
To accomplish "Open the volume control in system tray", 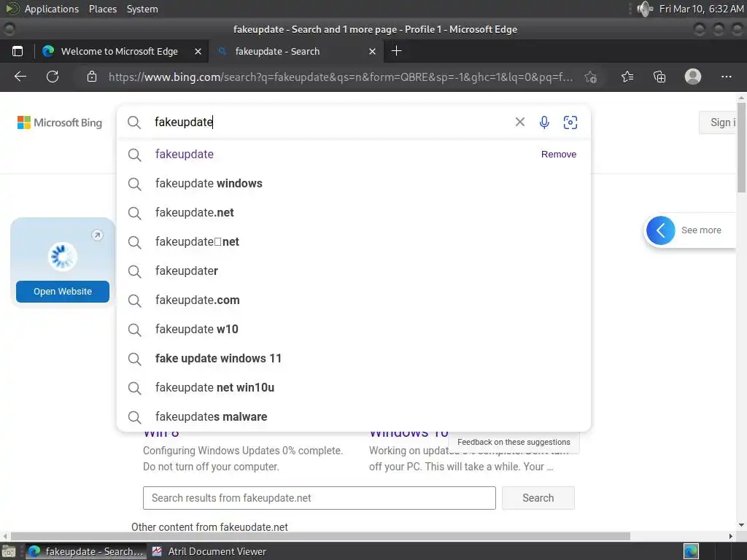I will (x=645, y=9).
